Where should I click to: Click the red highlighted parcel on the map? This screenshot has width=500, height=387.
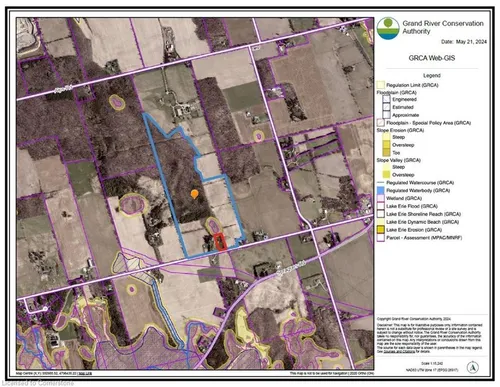coord(220,241)
